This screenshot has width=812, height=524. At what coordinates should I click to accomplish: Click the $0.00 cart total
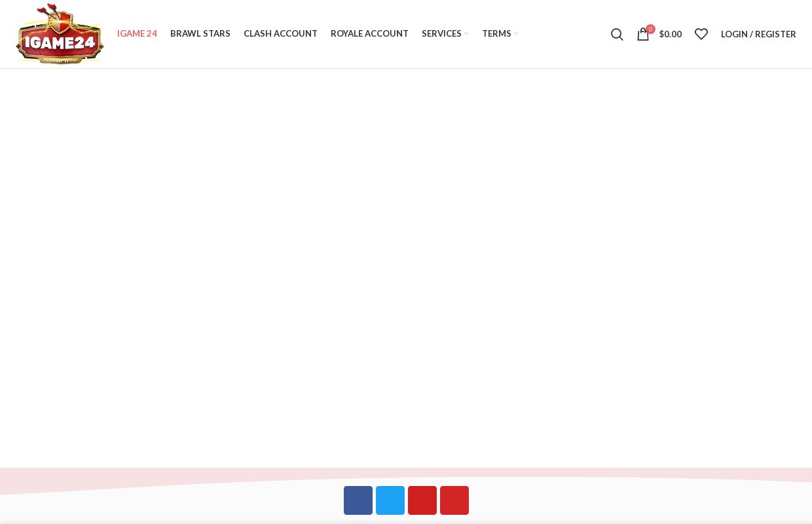671,34
